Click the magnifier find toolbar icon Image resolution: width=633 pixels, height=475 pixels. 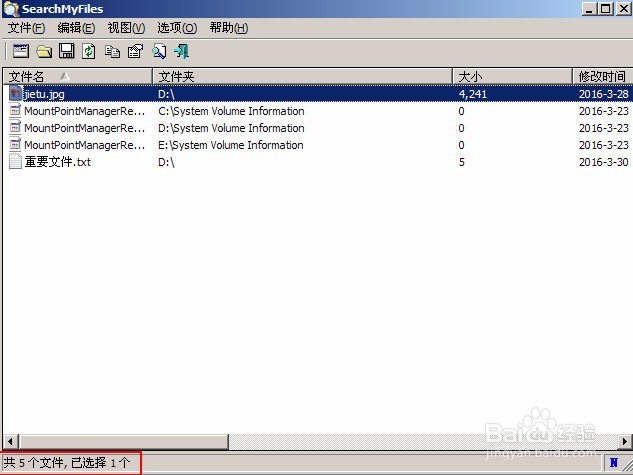tap(159, 51)
